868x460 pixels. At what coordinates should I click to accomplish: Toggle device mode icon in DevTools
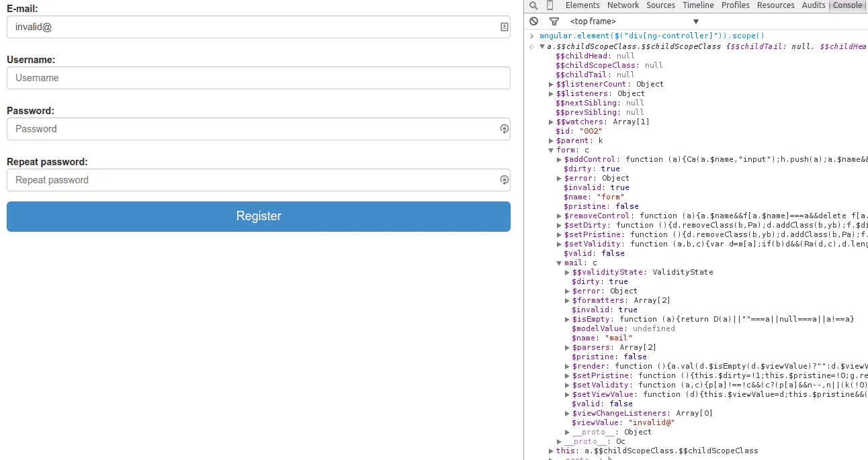click(550, 5)
